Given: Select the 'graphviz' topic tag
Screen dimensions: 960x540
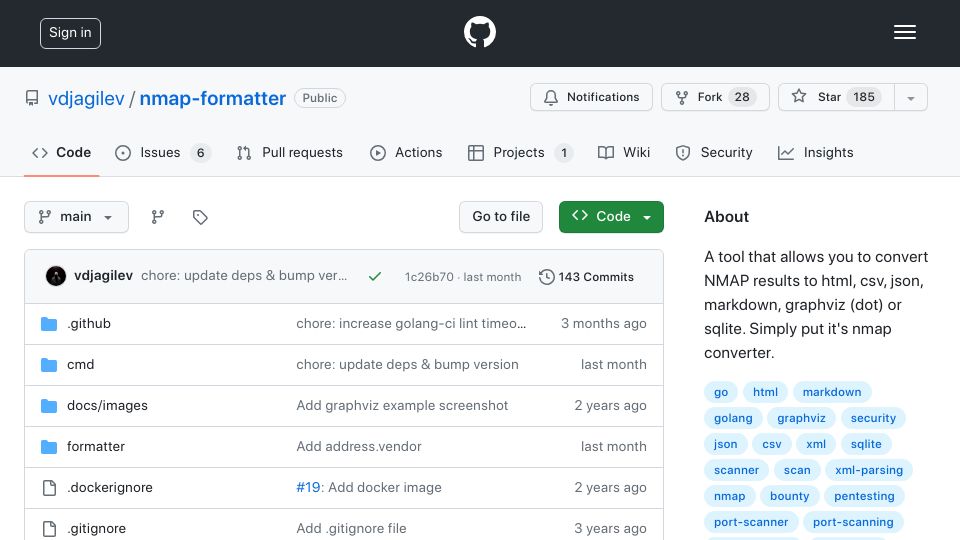Looking at the screenshot, I should click(x=801, y=418).
